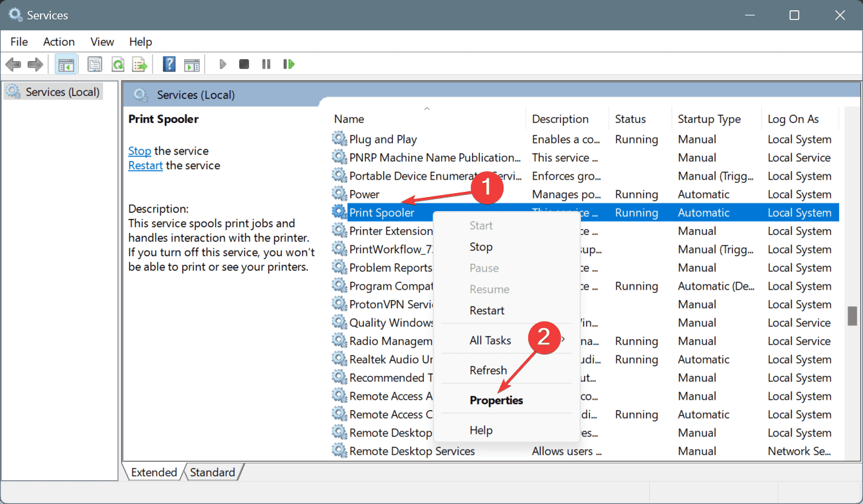Viewport: 863px width, 504px height.
Task: Click the Properties toolbar icon
Action: click(x=95, y=64)
